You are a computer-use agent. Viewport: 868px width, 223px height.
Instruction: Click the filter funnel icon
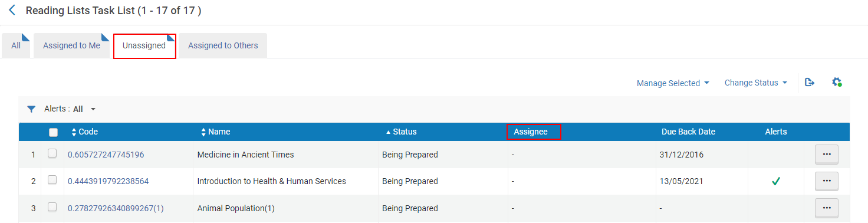(31, 109)
